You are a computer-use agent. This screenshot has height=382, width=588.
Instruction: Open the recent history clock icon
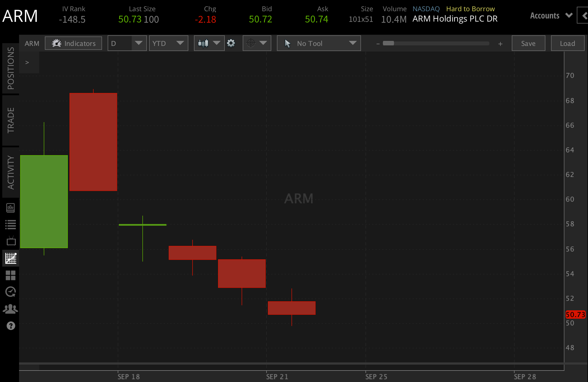tap(11, 292)
